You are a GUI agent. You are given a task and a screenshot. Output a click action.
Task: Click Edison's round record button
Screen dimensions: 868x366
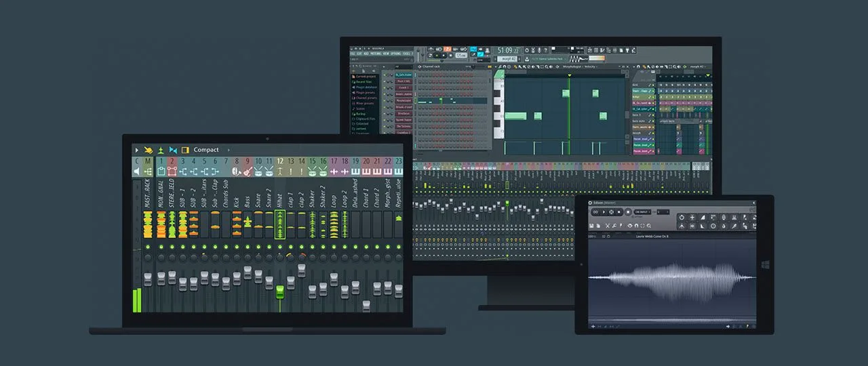pyautogui.click(x=628, y=212)
